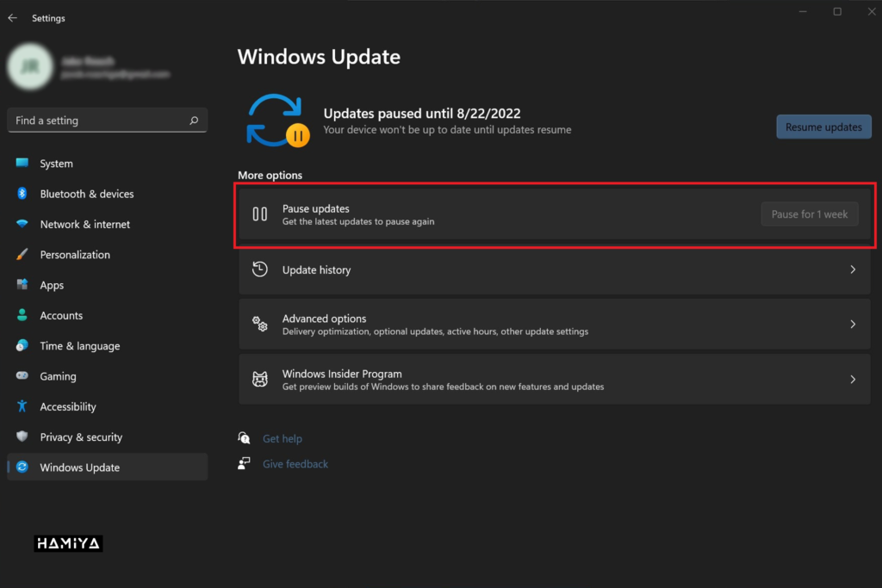Image resolution: width=882 pixels, height=588 pixels.
Task: Click the Network wifi icon
Action: 22,224
